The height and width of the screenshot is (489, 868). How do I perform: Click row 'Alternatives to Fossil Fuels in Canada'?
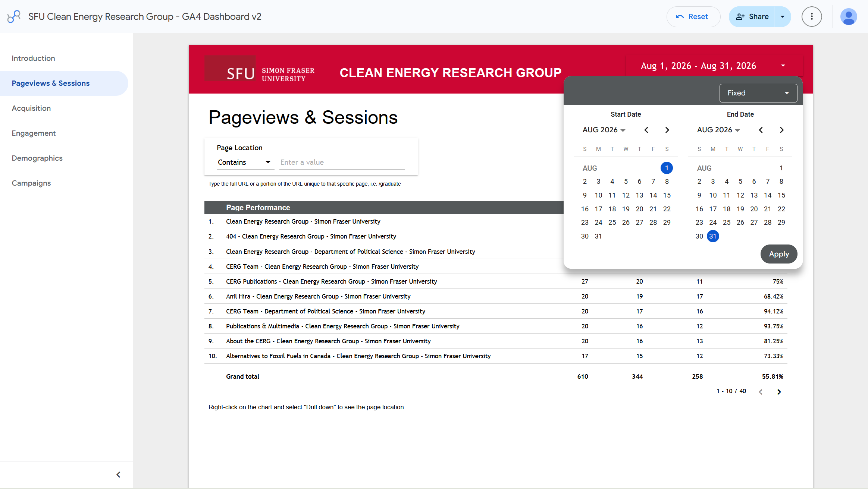pos(358,356)
